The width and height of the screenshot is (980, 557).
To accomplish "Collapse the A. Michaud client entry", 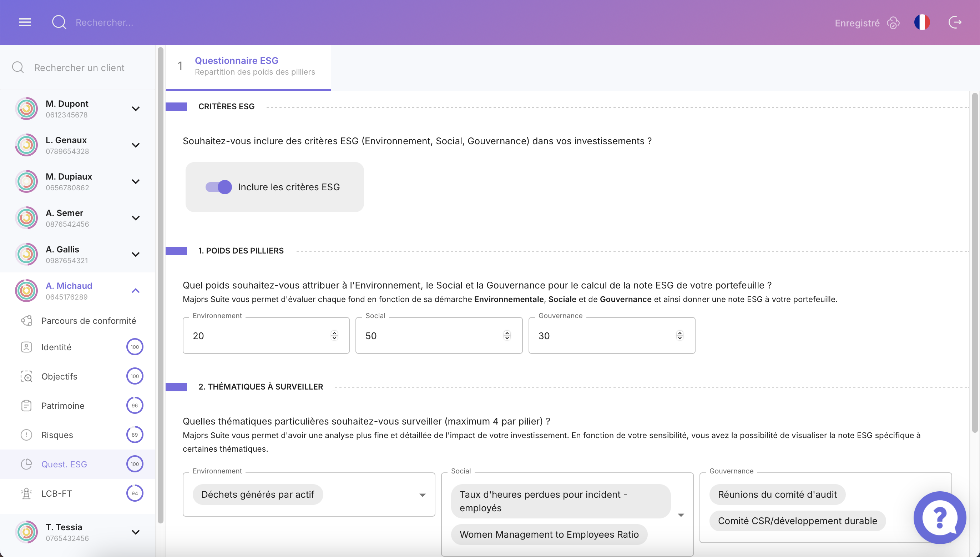I will 135,290.
